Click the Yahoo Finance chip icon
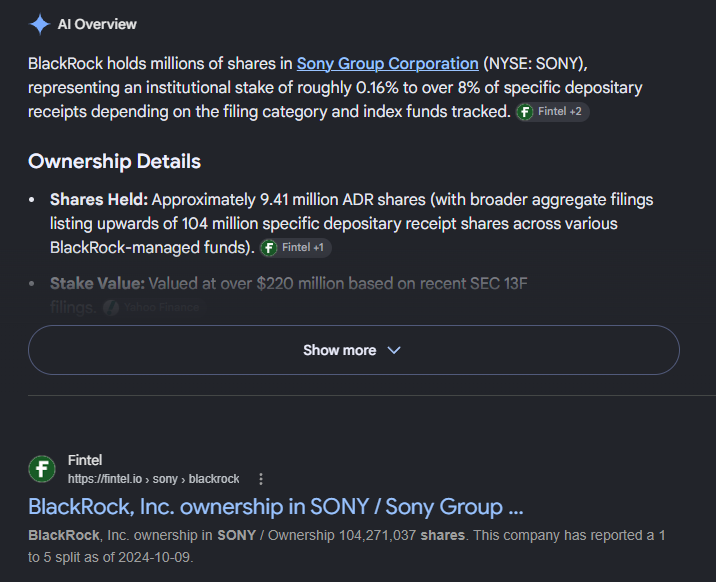Viewport: 716px width, 582px height. coord(111,308)
